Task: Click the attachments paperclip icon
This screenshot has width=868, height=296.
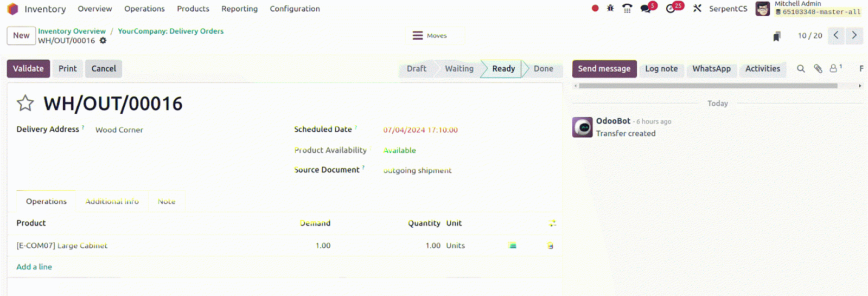Action: 818,69
